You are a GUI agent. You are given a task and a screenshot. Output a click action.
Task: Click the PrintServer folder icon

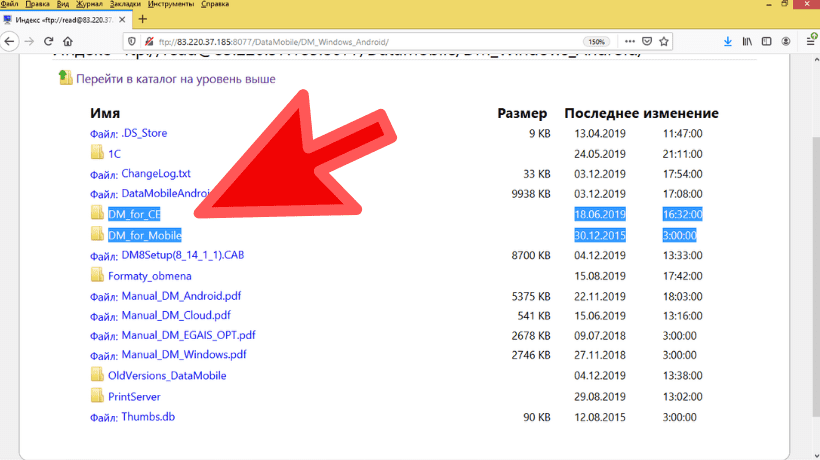click(97, 395)
